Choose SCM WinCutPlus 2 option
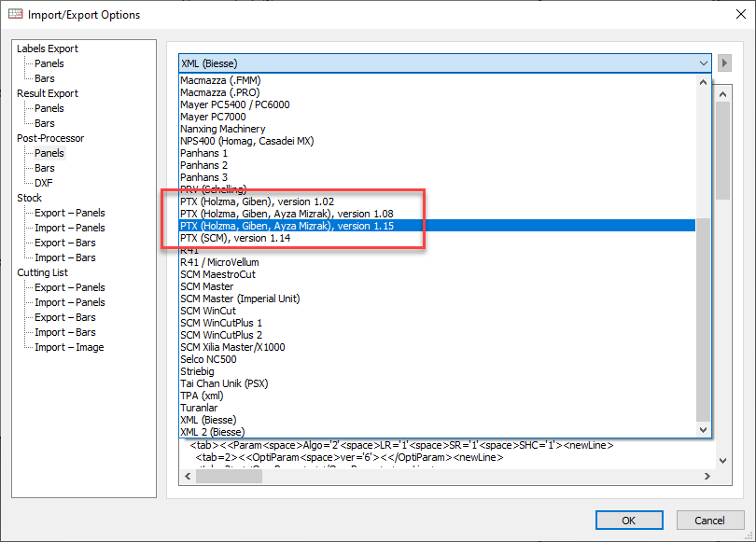 click(438, 335)
